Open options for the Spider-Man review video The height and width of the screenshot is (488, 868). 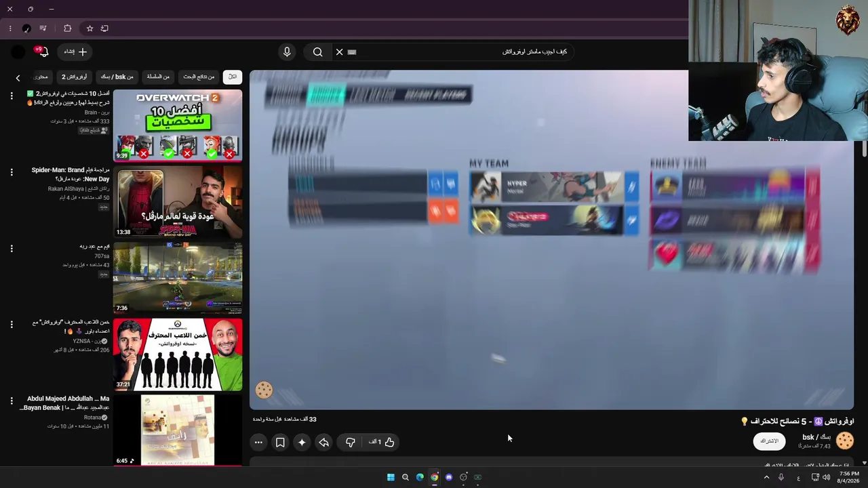12,172
